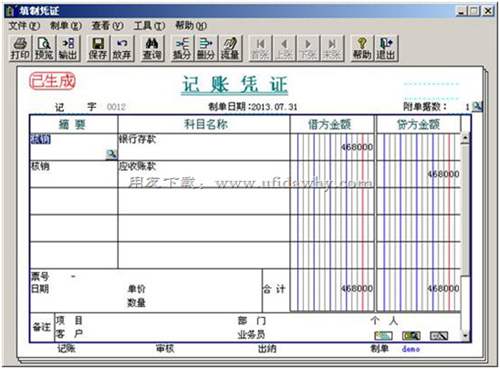Click the 删分 delete entry icon

click(206, 49)
